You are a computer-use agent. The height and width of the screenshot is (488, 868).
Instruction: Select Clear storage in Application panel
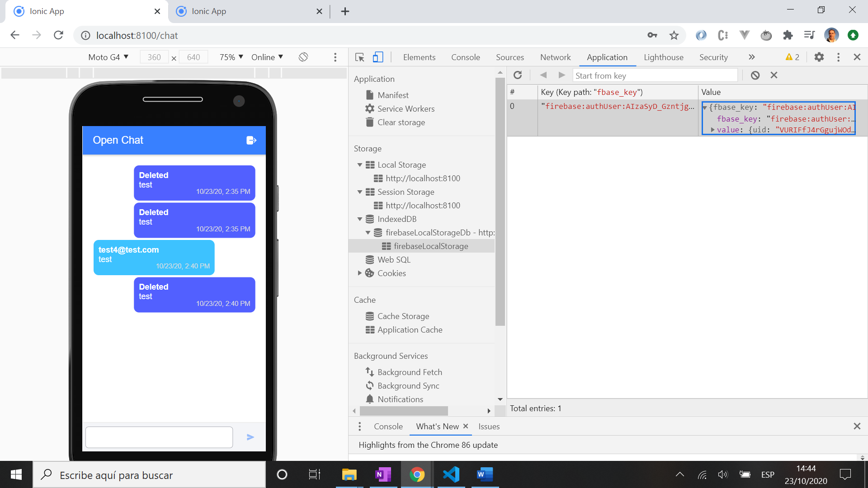[x=401, y=122]
